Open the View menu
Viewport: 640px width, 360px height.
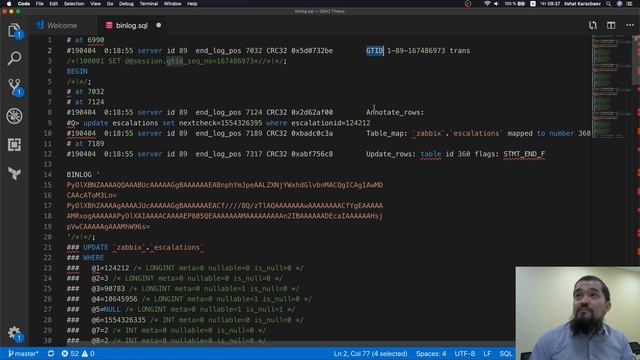coord(95,4)
